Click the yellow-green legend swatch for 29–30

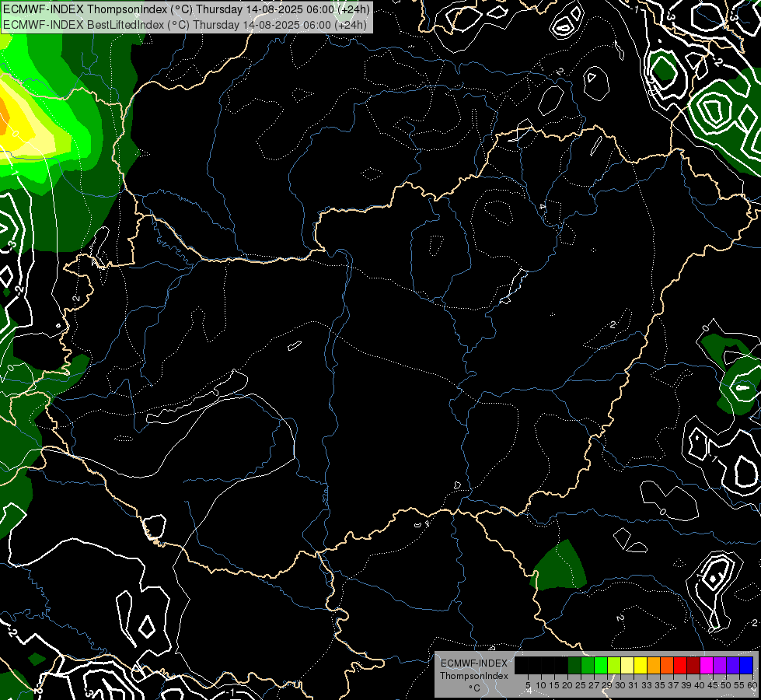[x=614, y=665]
